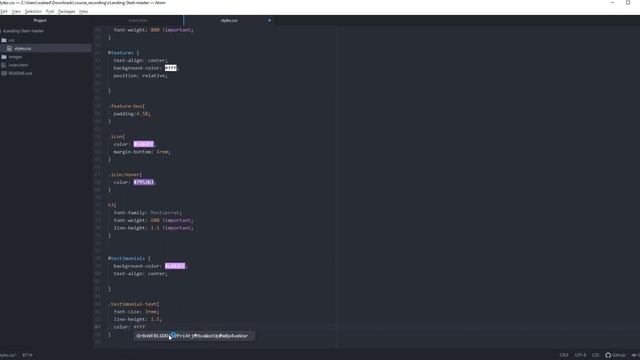640x360 pixels.
Task: Click the CRLF line ending selector
Action: tap(564, 355)
